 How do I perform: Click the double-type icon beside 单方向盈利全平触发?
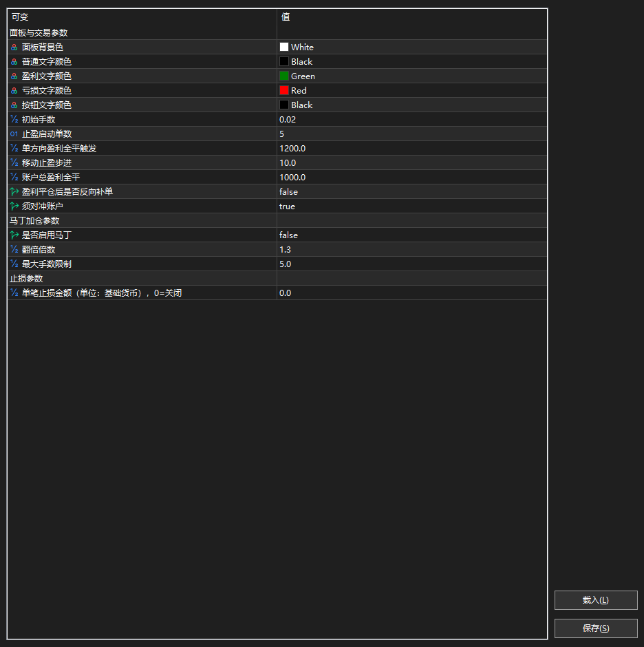(x=14, y=149)
